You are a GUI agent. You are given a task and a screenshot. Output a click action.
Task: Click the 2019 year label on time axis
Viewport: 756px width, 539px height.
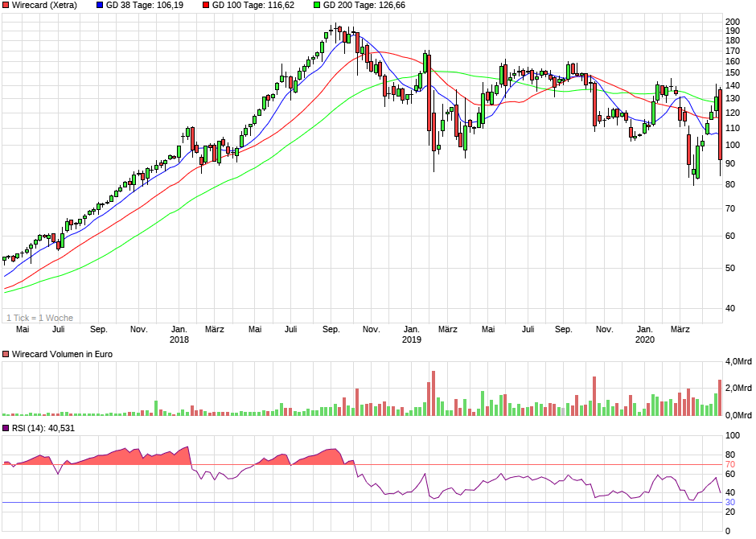[x=411, y=339]
